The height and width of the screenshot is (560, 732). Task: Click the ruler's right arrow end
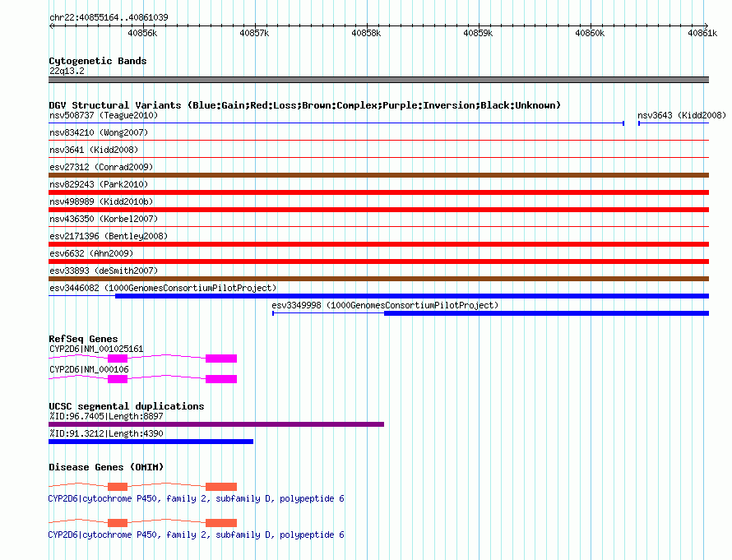pyautogui.click(x=707, y=26)
